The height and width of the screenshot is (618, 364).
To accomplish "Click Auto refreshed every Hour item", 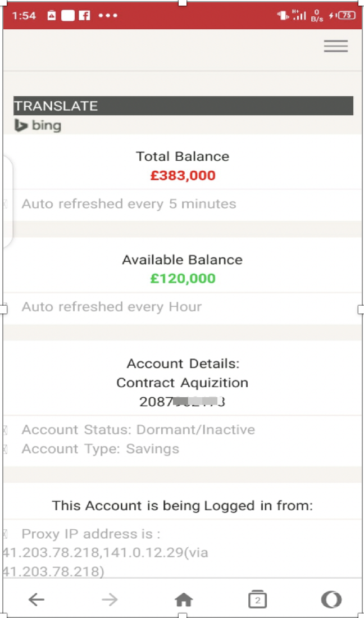I will click(x=111, y=307).
